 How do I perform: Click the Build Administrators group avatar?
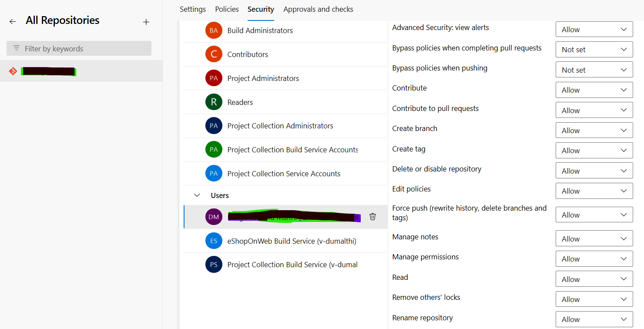214,30
